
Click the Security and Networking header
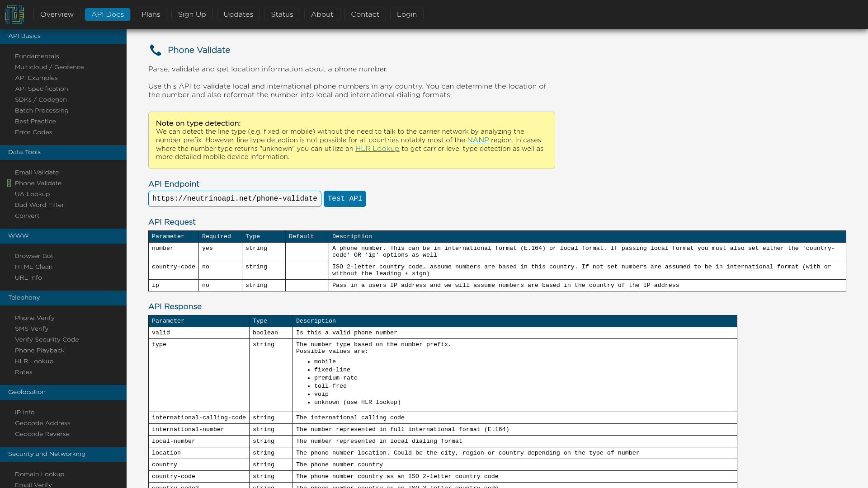[x=63, y=454]
